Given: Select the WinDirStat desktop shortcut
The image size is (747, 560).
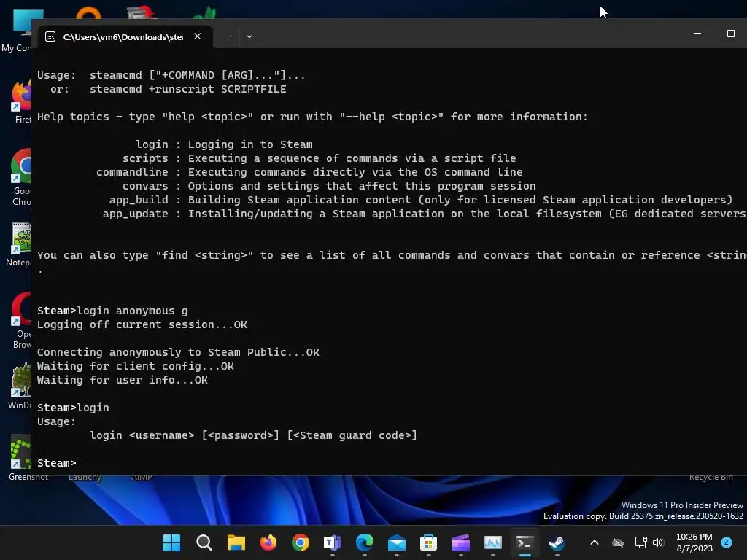Looking at the screenshot, I should tap(20, 386).
